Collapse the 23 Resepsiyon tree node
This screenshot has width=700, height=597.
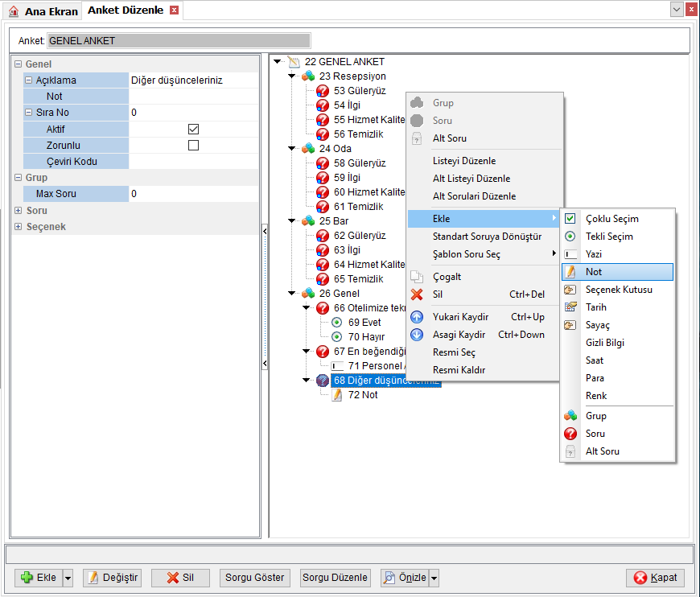pos(292,76)
